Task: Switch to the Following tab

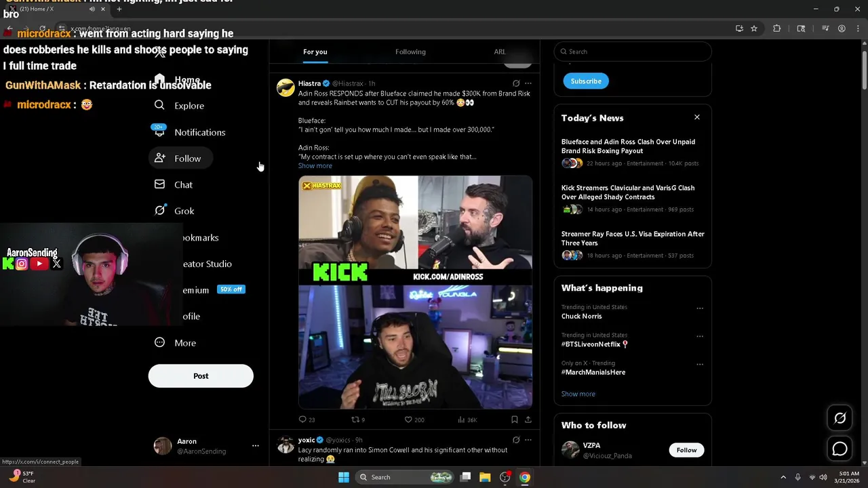Action: tap(410, 52)
